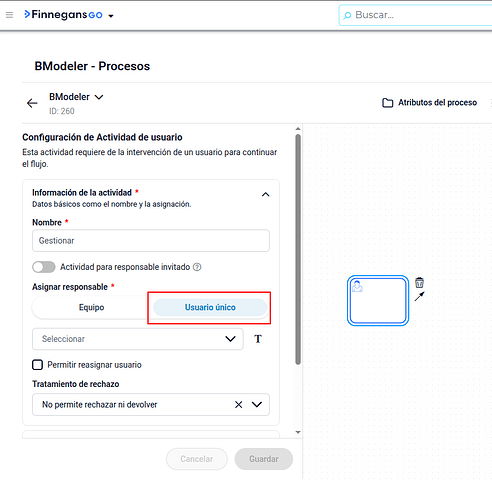Image resolution: width=492 pixels, height=500 pixels.
Task: Click the help icon after responsable invitado
Action: [197, 267]
